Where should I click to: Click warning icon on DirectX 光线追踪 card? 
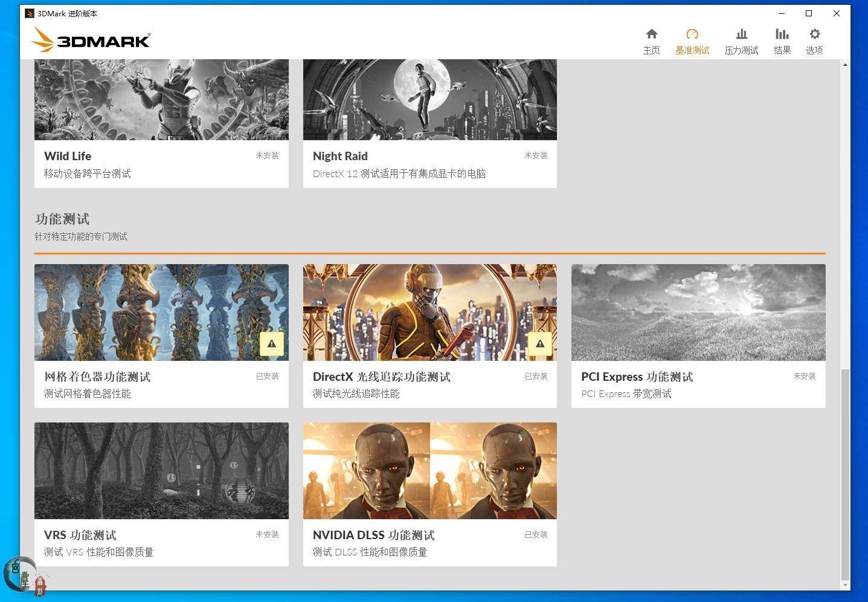pyautogui.click(x=540, y=344)
